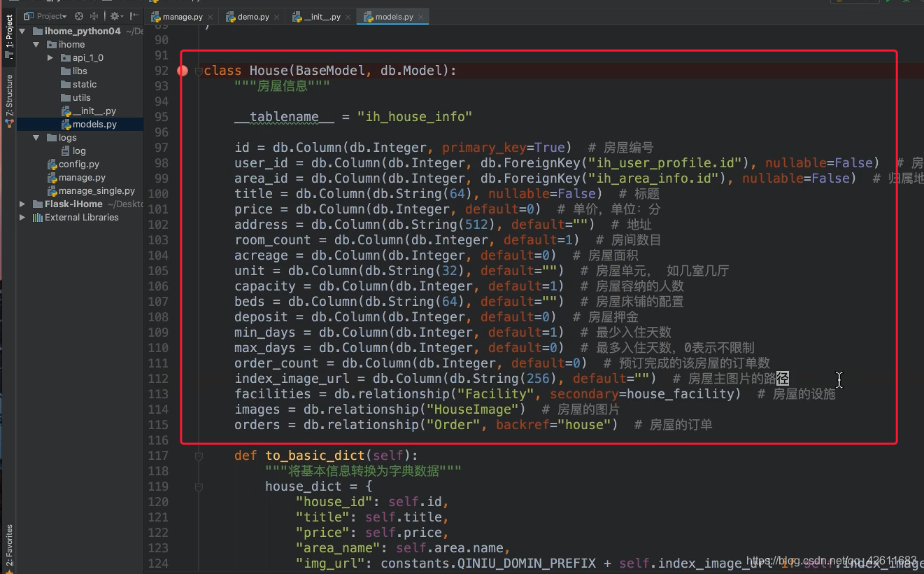This screenshot has width=924, height=574.
Task: Click the "ih_house_info" string
Action: 415,117
